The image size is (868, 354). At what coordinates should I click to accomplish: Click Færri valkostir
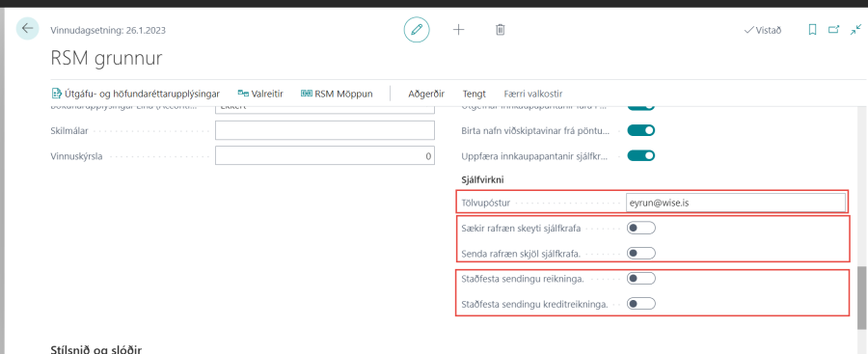pos(533,94)
